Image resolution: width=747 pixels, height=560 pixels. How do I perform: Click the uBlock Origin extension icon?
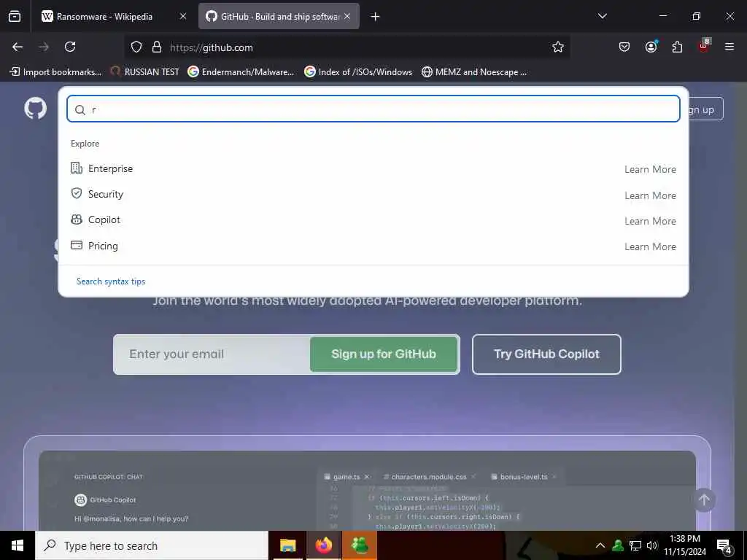pyautogui.click(x=704, y=46)
